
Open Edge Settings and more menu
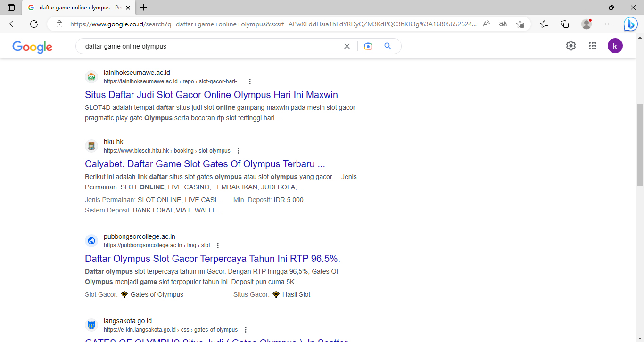pos(608,24)
